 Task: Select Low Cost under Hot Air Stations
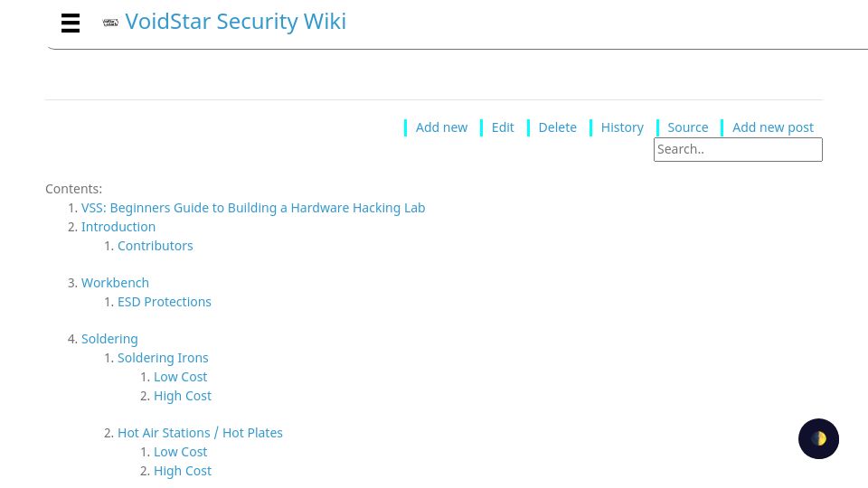(x=181, y=452)
